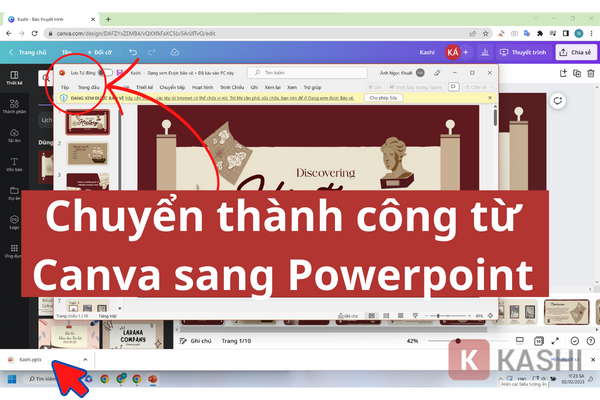Image resolution: width=600 pixels, height=400 pixels.
Task: Adjust the Canva zoom slider
Action: coord(468,341)
